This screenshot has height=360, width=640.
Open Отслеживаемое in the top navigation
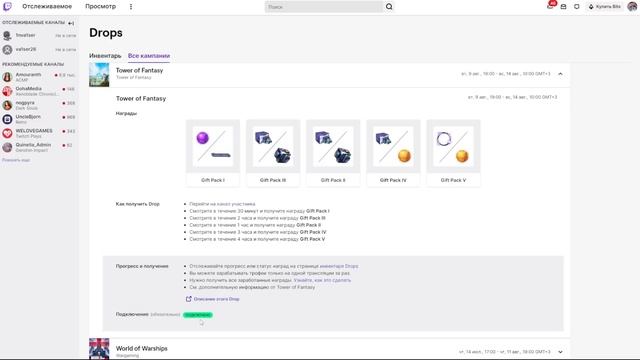pyautogui.click(x=47, y=7)
